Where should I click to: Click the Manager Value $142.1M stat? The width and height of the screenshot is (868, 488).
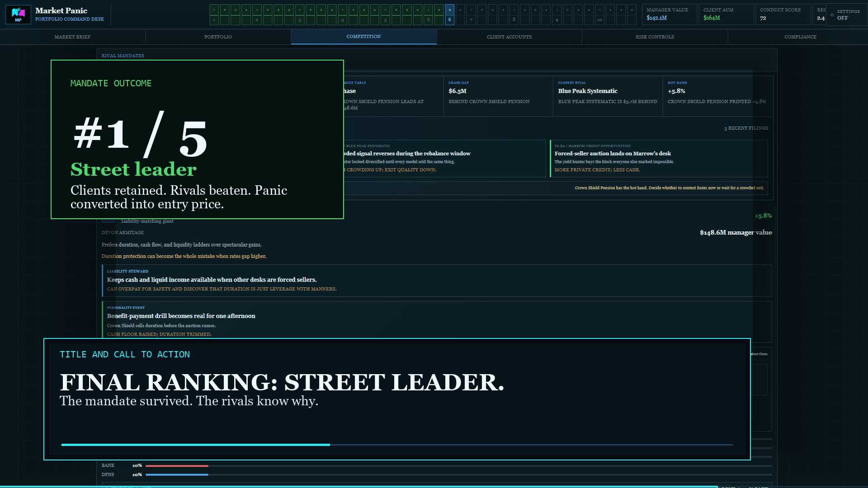(669, 14)
